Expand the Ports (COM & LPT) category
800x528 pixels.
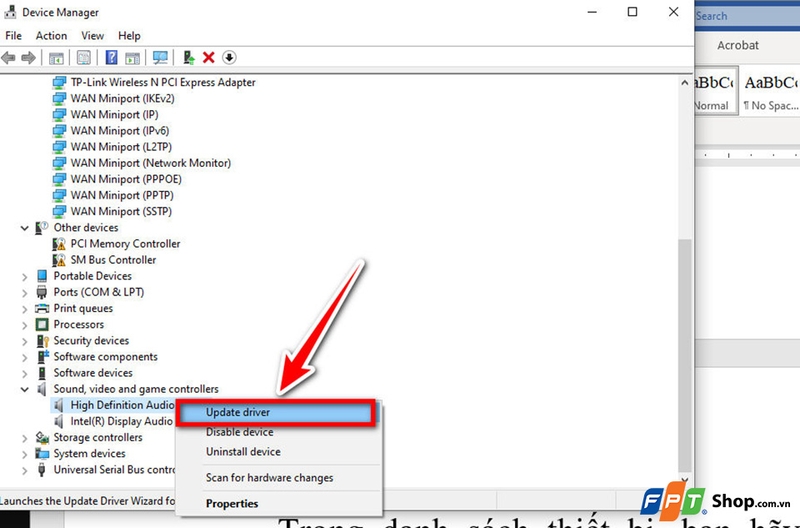pyautogui.click(x=24, y=293)
